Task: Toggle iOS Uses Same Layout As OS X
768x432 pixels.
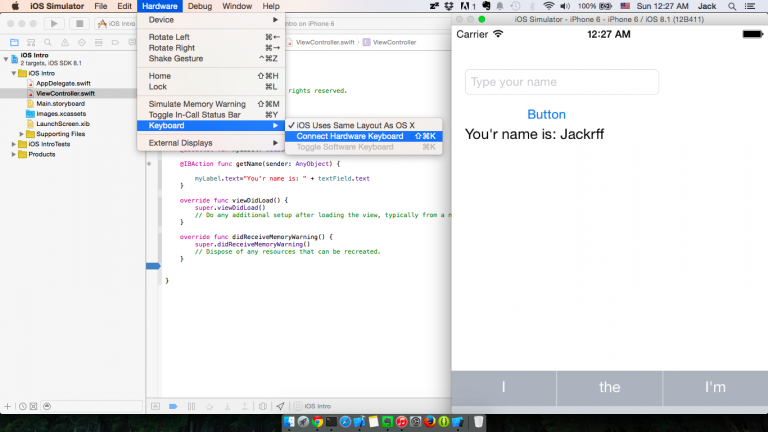Action: pyautogui.click(x=355, y=125)
